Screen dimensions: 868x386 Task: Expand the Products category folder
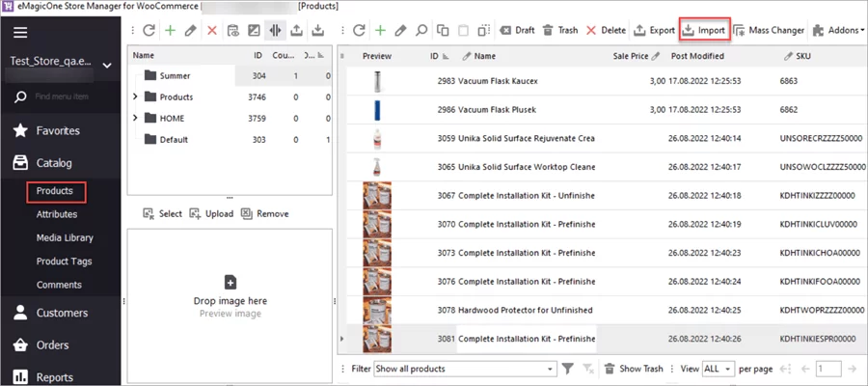pyautogui.click(x=135, y=96)
